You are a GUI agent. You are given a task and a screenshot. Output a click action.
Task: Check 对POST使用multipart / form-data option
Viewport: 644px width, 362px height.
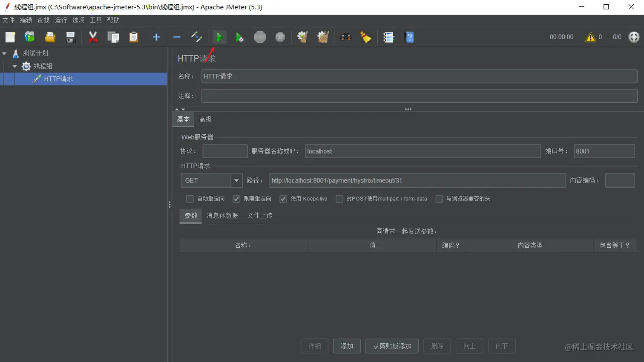click(x=339, y=199)
